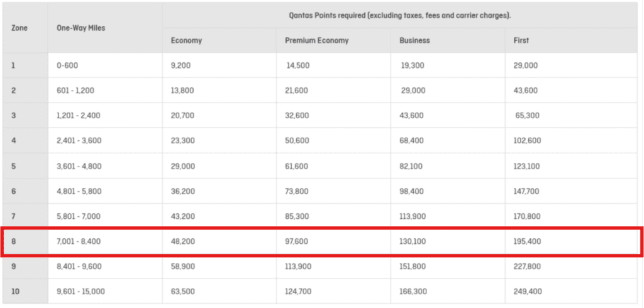Select the 61,600 Premium Economy cell
Image resolution: width=644 pixels, height=308 pixels.
[333, 166]
